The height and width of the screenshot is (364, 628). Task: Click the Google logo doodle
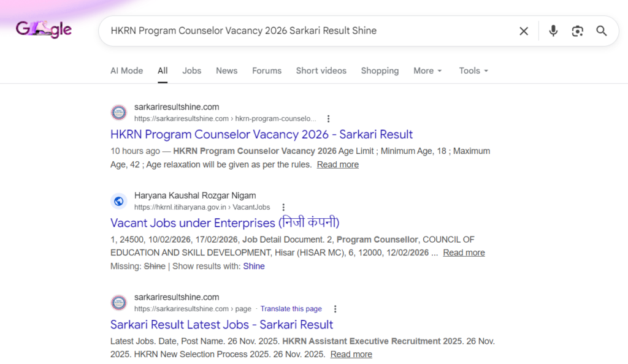click(44, 29)
